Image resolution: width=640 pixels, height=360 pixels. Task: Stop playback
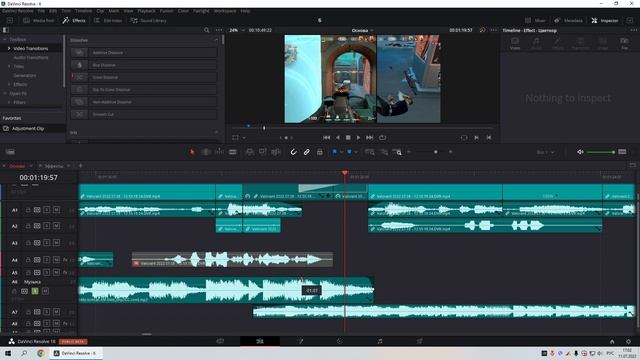[x=348, y=138]
